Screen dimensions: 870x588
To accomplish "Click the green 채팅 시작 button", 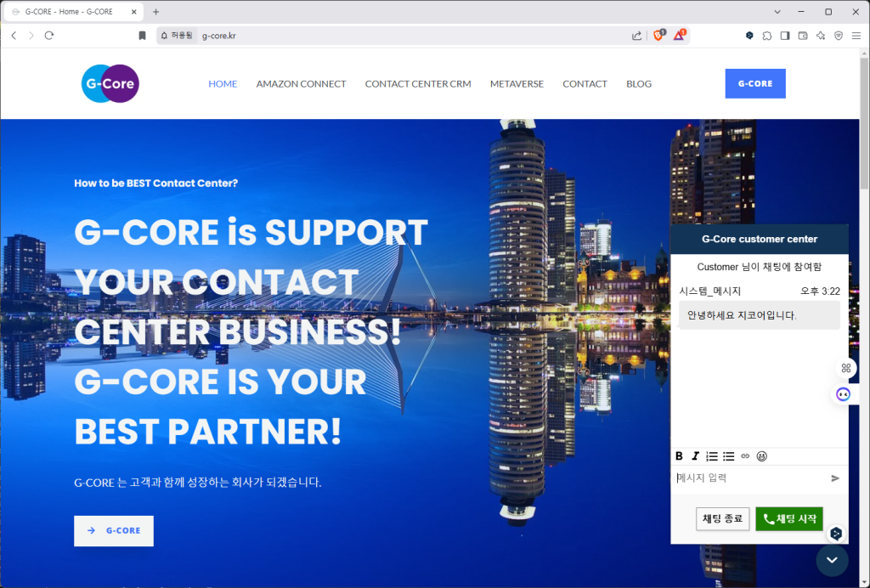I will pos(789,518).
